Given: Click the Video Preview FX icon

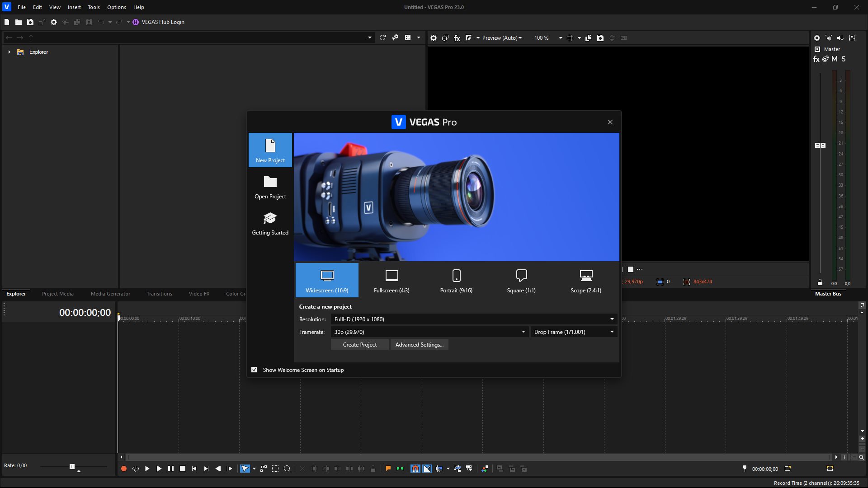Looking at the screenshot, I should click(x=457, y=38).
